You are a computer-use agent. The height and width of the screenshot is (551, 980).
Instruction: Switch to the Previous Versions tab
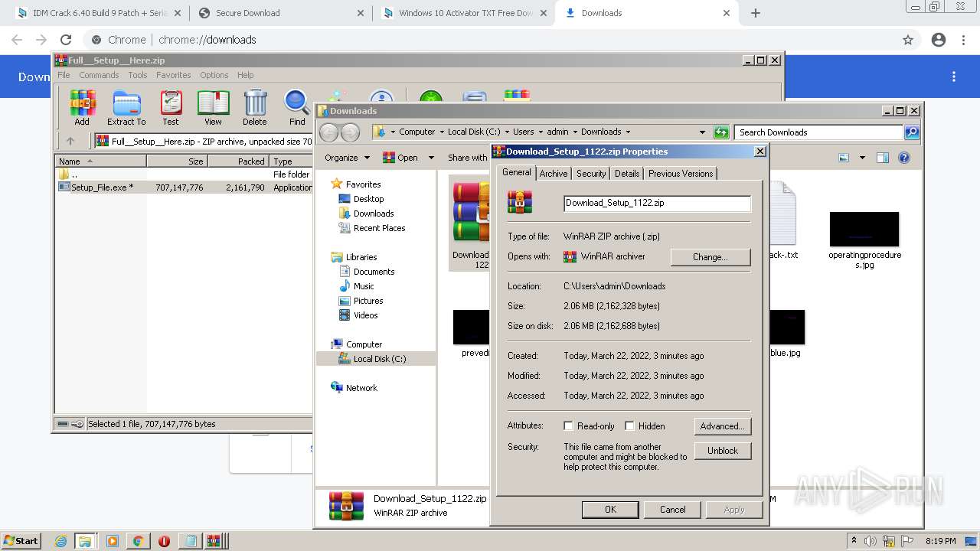[681, 174]
